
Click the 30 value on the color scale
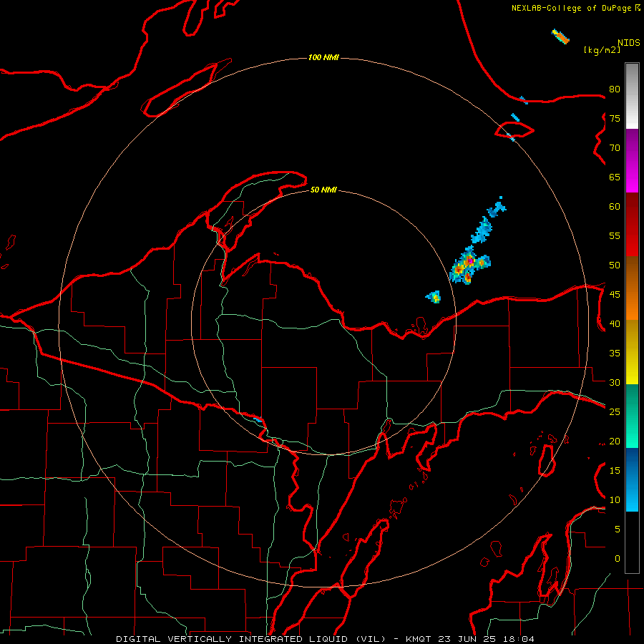click(615, 383)
